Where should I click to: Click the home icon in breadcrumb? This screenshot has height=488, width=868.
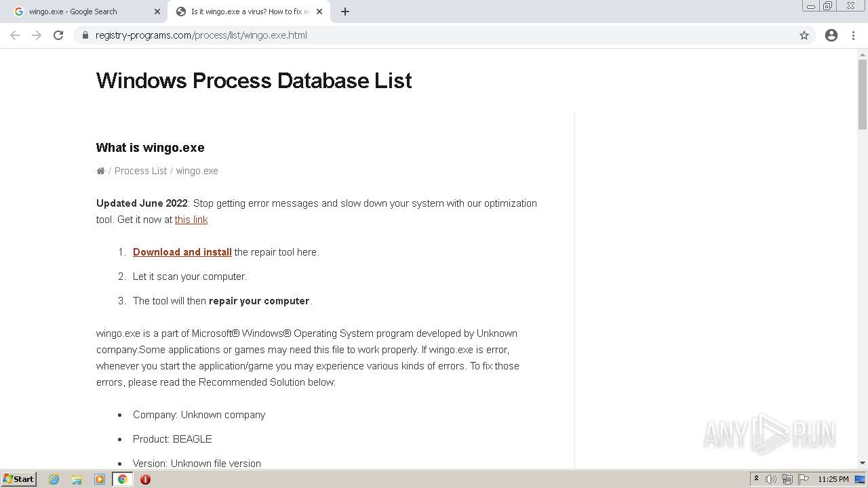tap(100, 171)
